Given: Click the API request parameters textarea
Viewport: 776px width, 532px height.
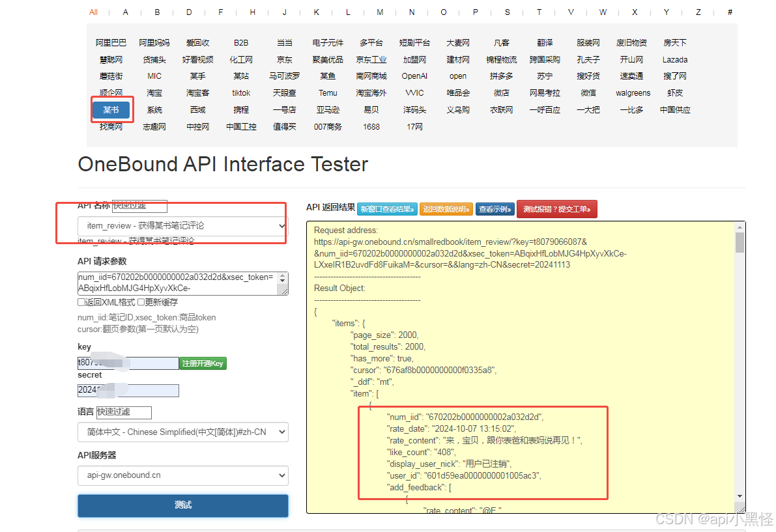Looking at the screenshot, I should point(178,283).
